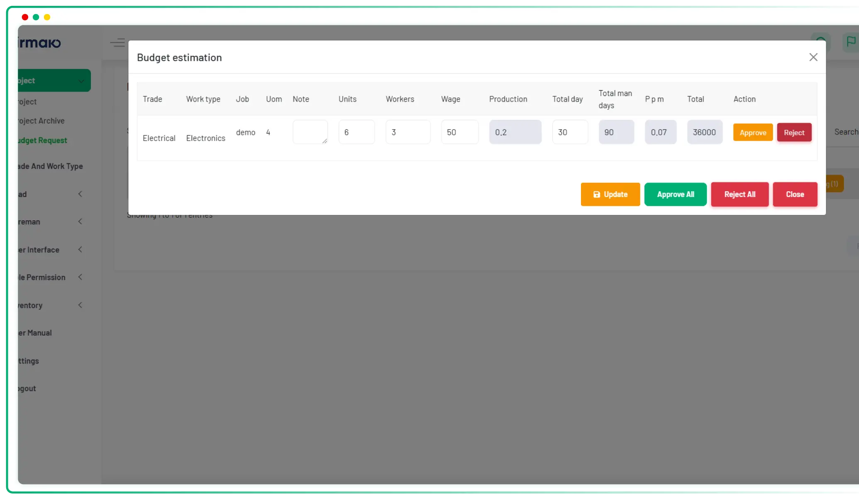Expand the Role Permission menu chevron
The width and height of the screenshot is (859, 504).
[x=80, y=277]
